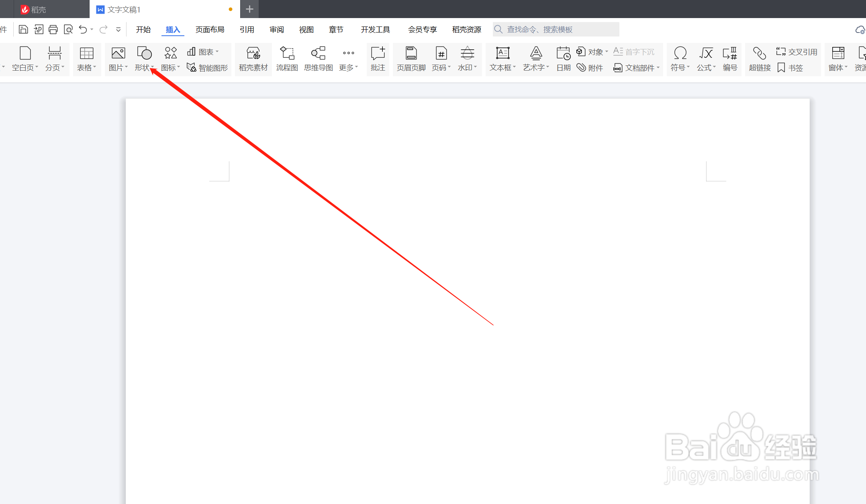Image resolution: width=866 pixels, height=504 pixels.
Task: Click the command search field
Action: (556, 29)
